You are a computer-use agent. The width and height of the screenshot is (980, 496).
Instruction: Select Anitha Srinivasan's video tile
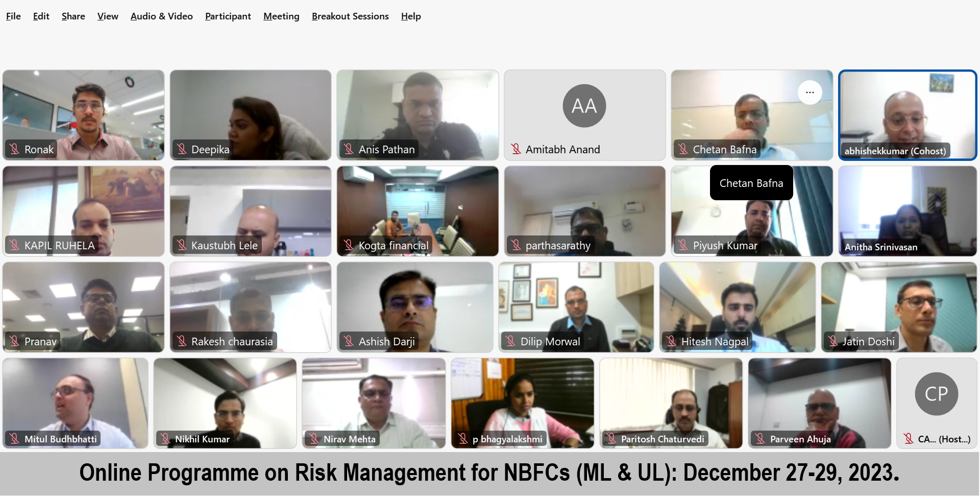(908, 211)
